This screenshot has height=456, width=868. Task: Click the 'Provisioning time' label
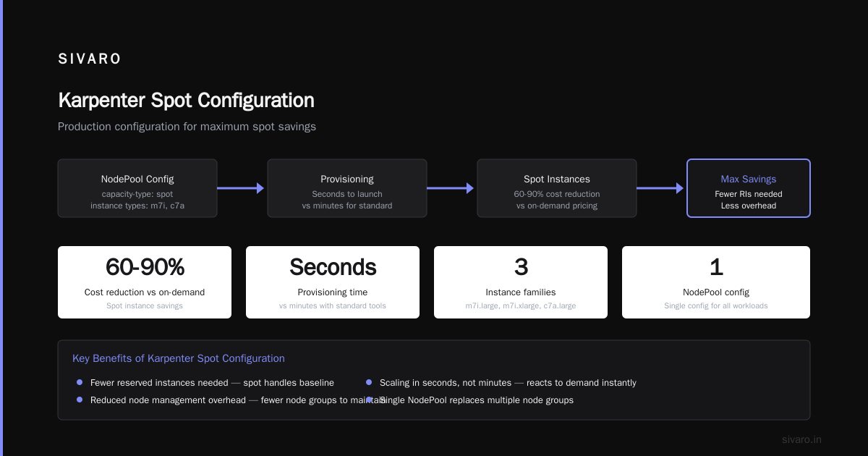333,292
